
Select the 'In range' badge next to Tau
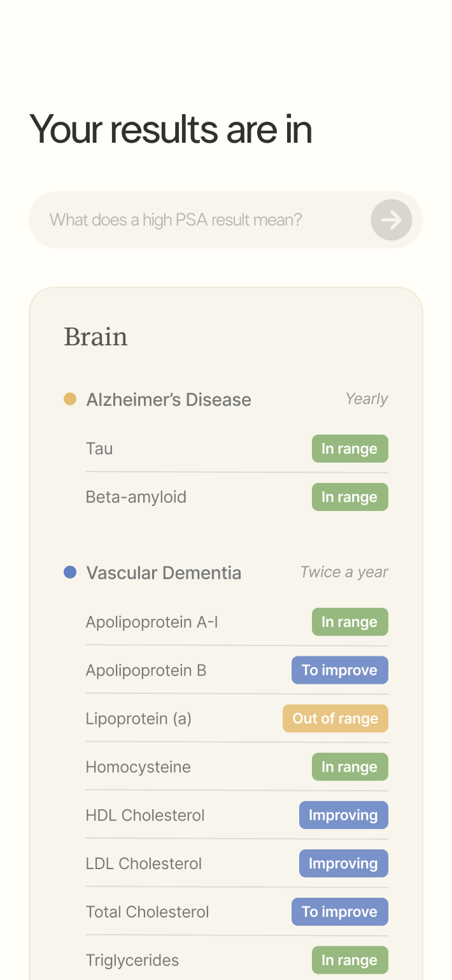(350, 448)
